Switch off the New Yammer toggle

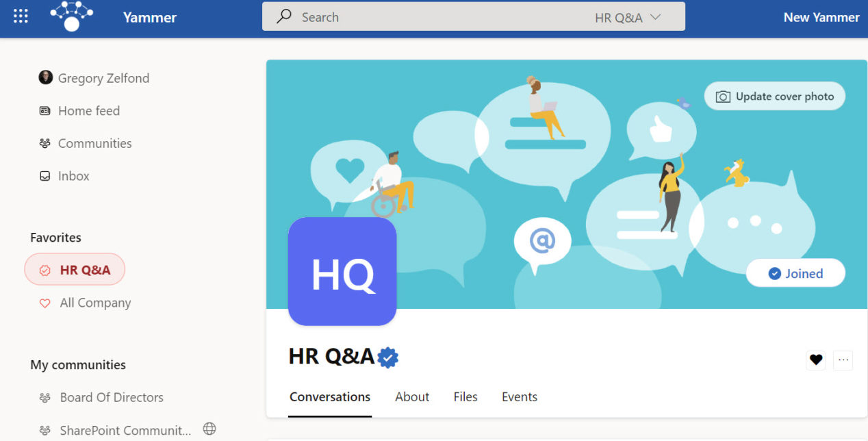(x=821, y=18)
